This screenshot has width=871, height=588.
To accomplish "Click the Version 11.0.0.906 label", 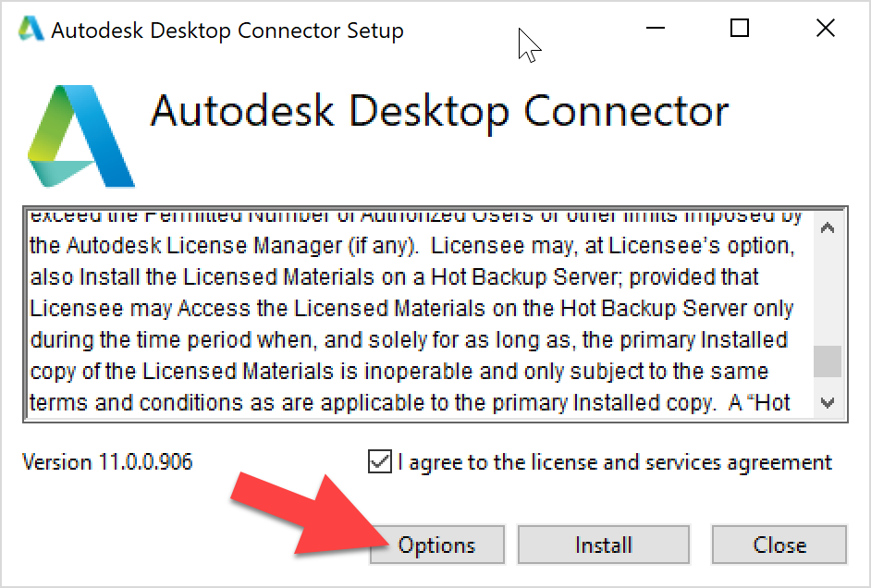I will [x=107, y=462].
